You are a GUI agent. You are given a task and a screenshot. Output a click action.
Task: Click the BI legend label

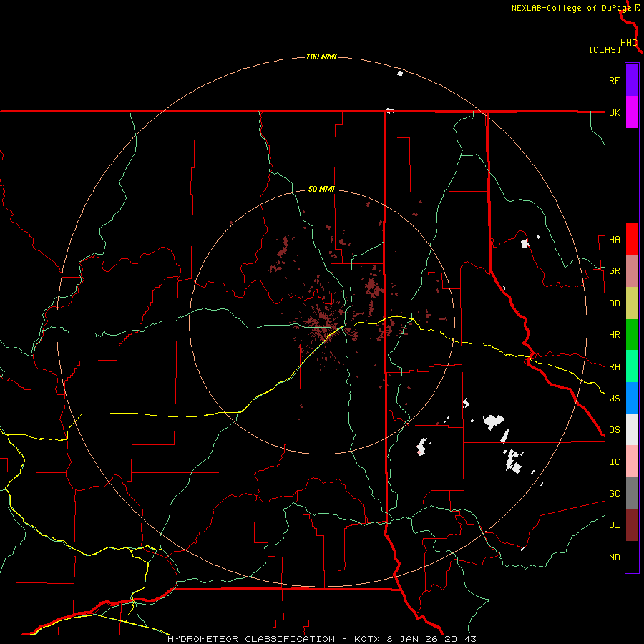(x=614, y=525)
